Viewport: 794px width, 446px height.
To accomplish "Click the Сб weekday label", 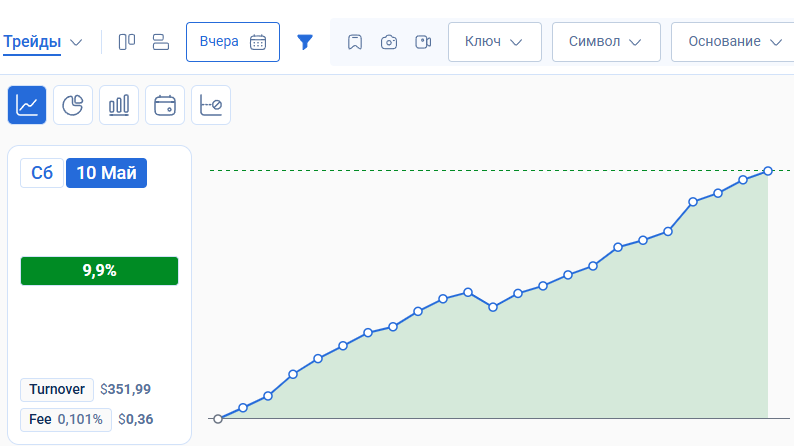I will [42, 172].
